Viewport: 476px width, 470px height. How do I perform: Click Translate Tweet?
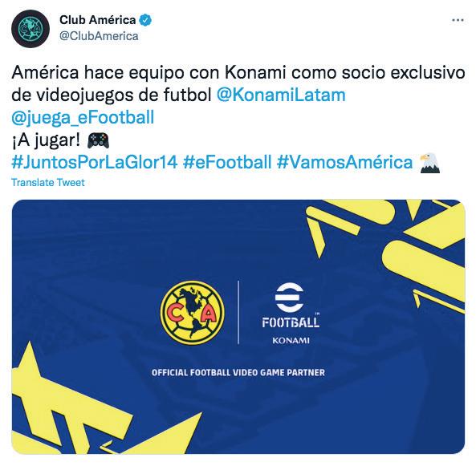(x=48, y=182)
